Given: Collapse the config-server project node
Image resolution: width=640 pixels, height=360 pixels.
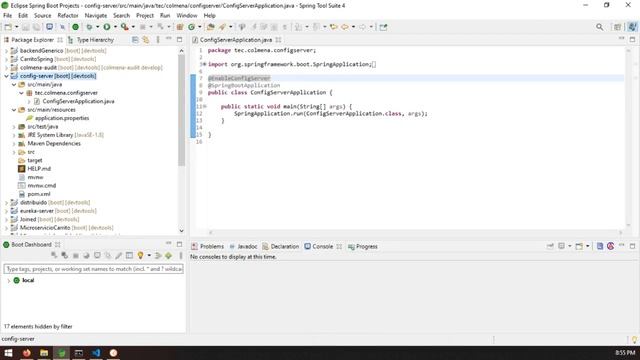Looking at the screenshot, I should point(7,76).
